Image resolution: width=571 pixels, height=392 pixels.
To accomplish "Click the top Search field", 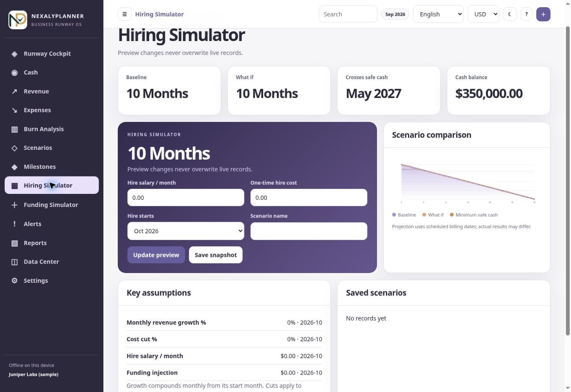I will (348, 14).
